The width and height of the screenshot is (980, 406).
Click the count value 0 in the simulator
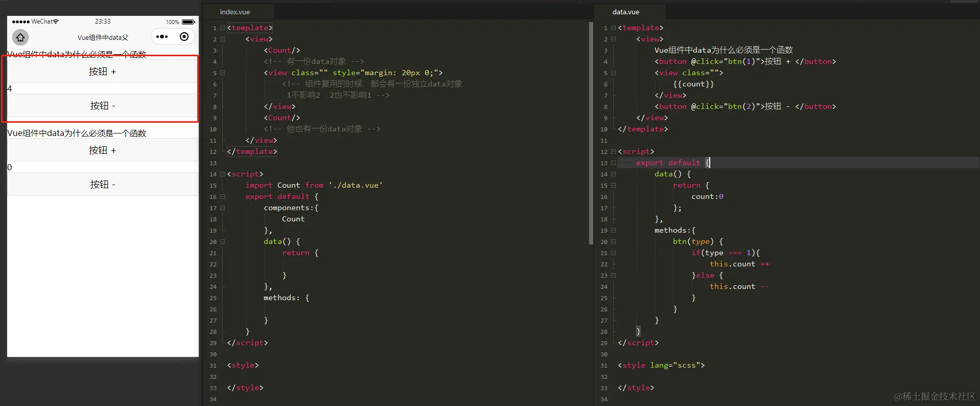coord(10,167)
